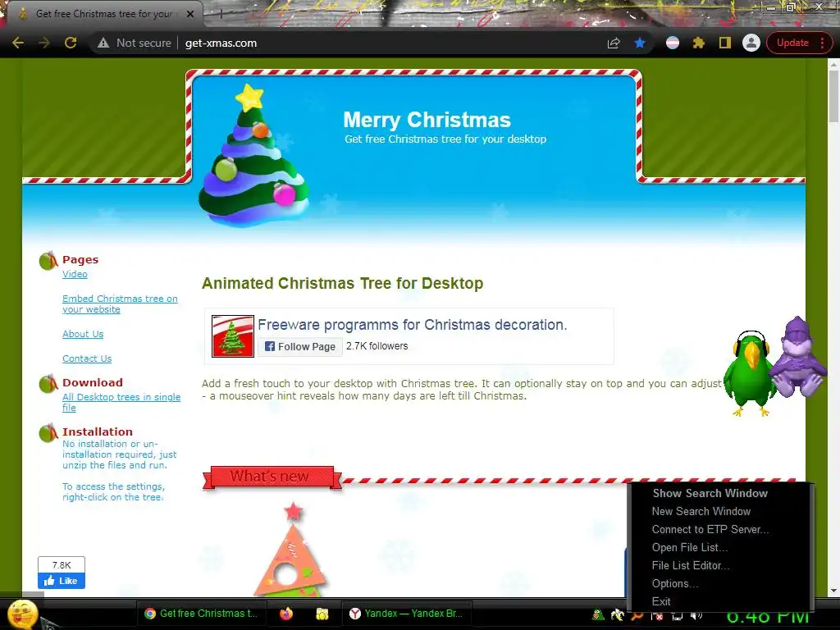Click the Facebook page Christmas tree thumbnail
Screen dimensions: 840x630
click(232, 336)
